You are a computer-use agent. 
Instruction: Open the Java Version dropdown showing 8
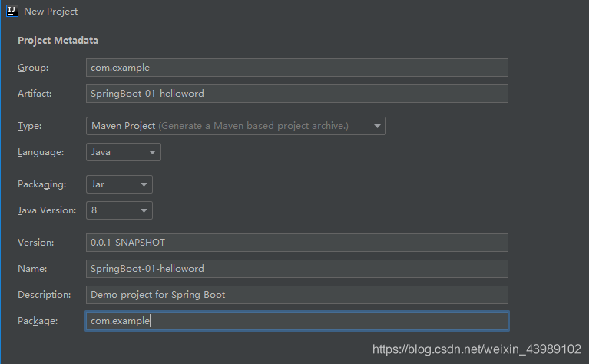tap(119, 210)
